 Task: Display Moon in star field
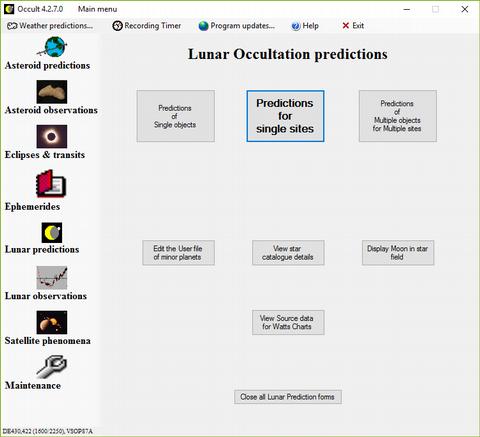tap(398, 253)
